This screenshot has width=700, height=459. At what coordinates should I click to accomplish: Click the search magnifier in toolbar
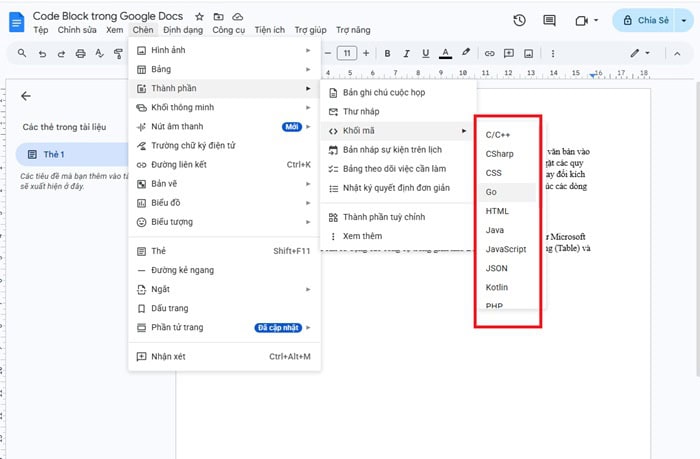pyautogui.click(x=22, y=54)
